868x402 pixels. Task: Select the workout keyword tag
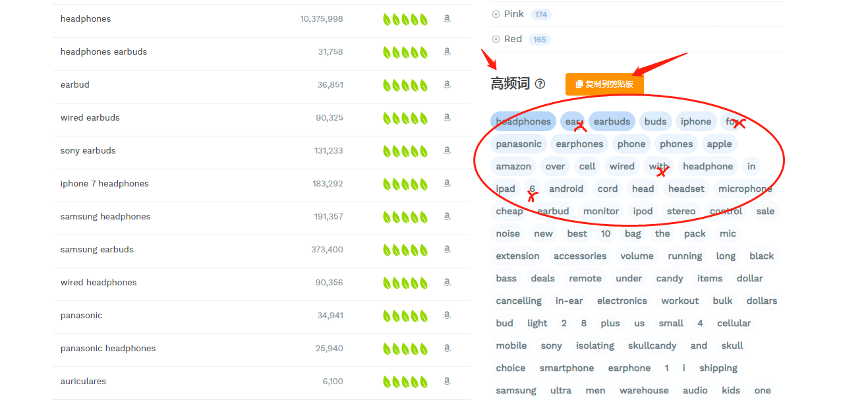click(x=680, y=301)
